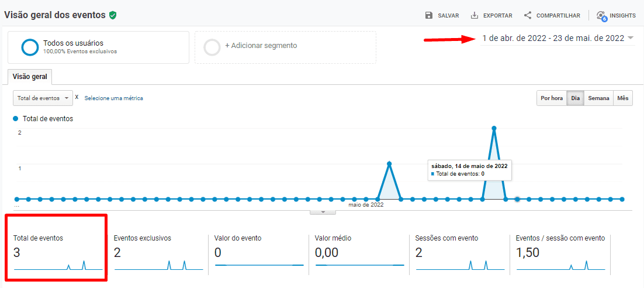644x288 pixels.
Task: Switch chart view to Mês
Action: (622, 98)
